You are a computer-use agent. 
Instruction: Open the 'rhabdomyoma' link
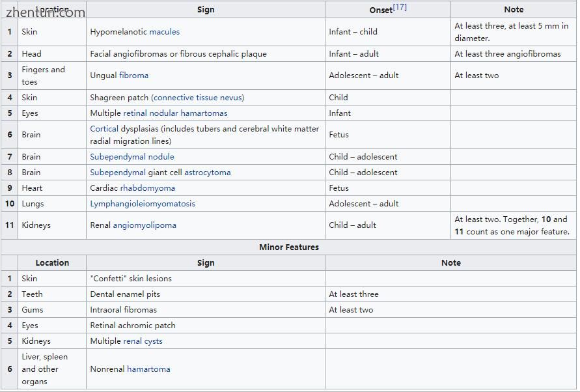tap(148, 188)
